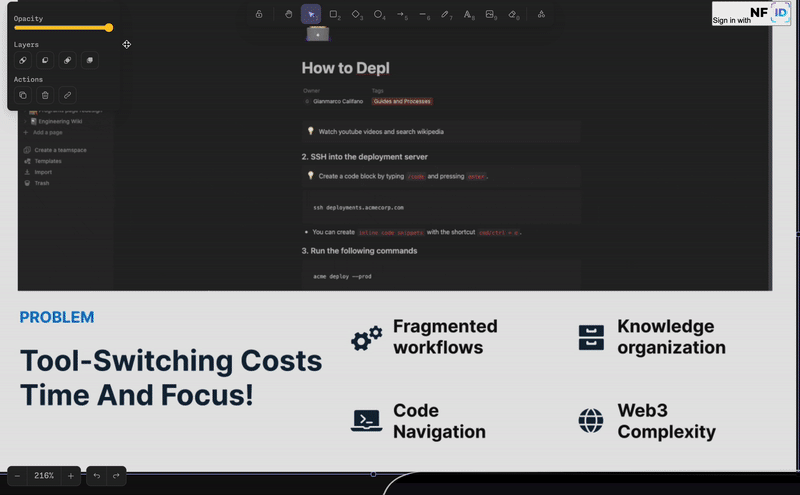Select the Line tool
Image resolution: width=800 pixels, height=495 pixels.
pyautogui.click(x=424, y=14)
